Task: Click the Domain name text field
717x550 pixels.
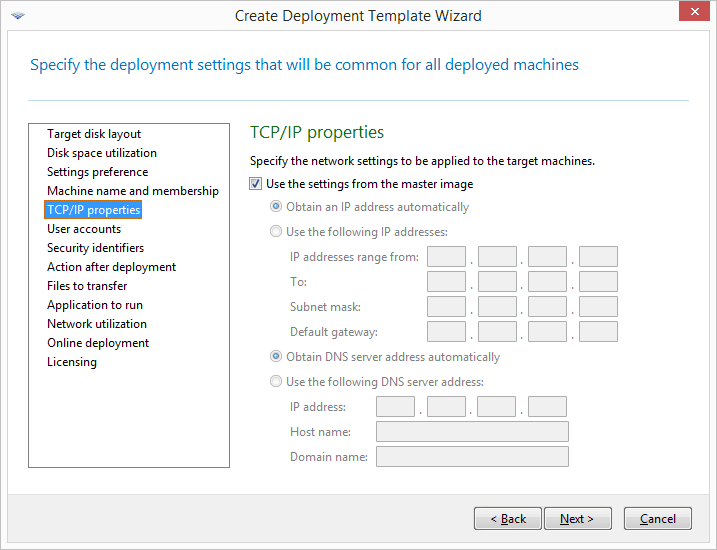Action: tap(472, 457)
